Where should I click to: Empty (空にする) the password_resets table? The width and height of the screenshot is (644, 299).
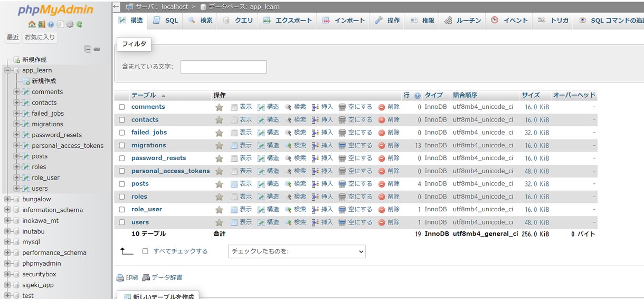pyautogui.click(x=355, y=158)
